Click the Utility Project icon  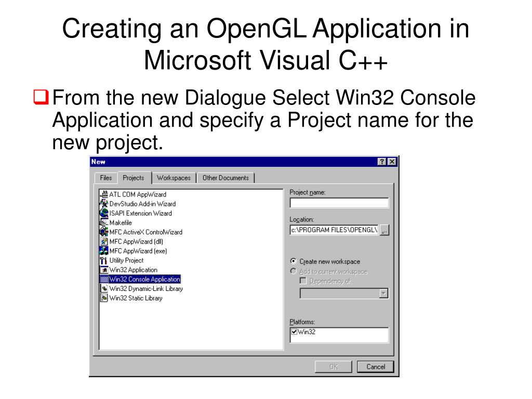pyautogui.click(x=104, y=260)
